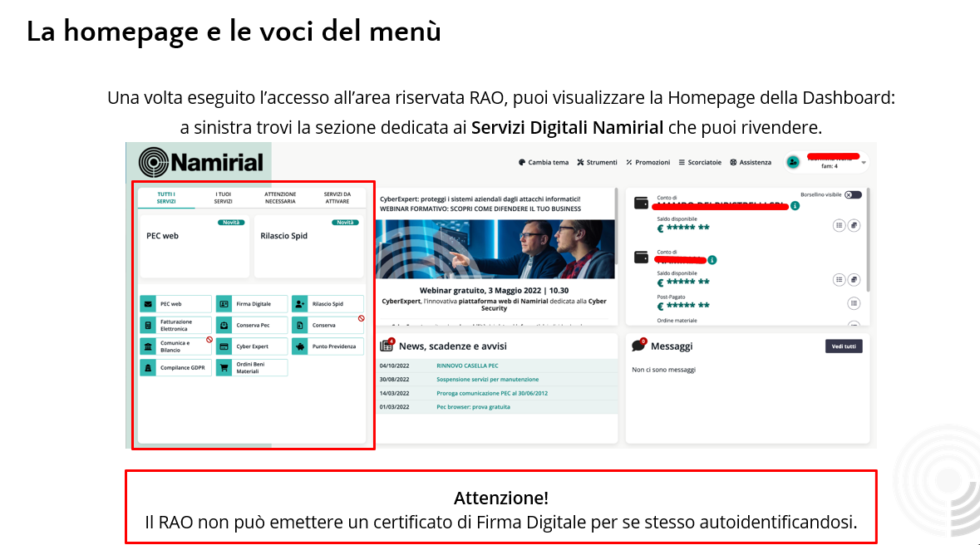Open the Comunica e Bilancio service tile

[175, 346]
